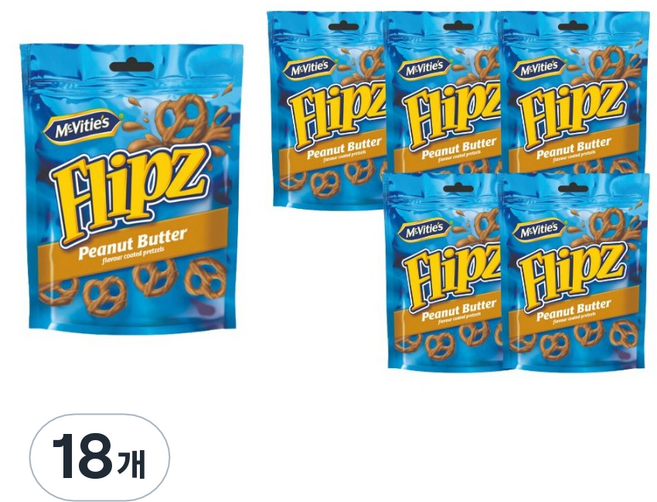Click McVitie's logo on bottom-right small bag

click(x=540, y=230)
